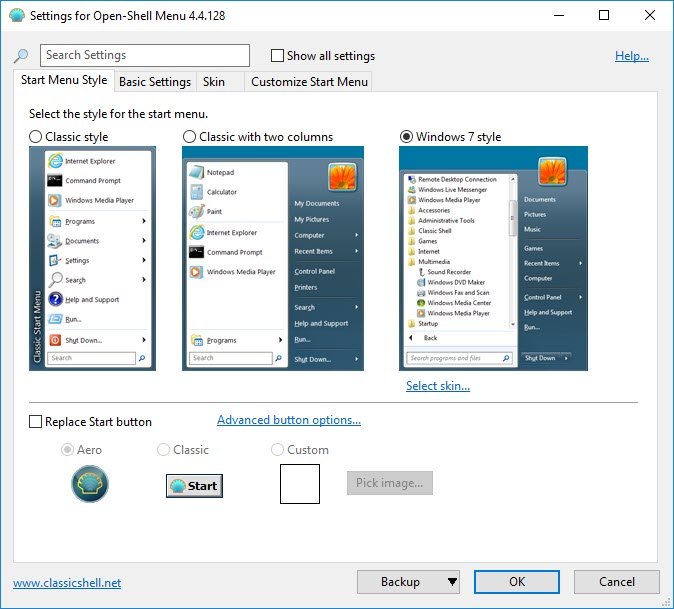The image size is (674, 609).
Task: Click the Internet Explorer icon in Classic style preview
Action: click(55, 161)
